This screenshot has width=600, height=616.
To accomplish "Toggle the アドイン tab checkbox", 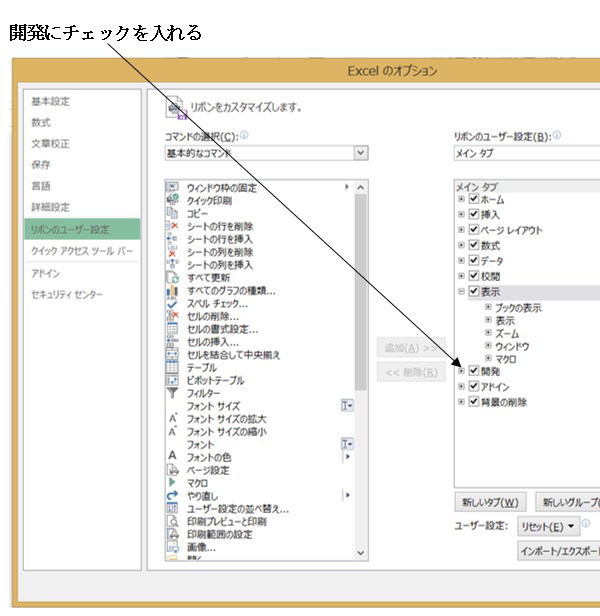I will tap(474, 386).
